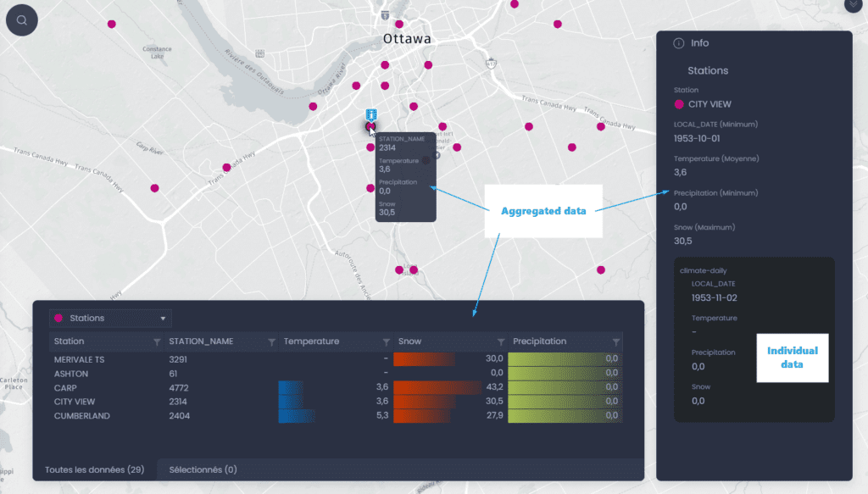This screenshot has height=494, width=868.
Task: Switch to Toutes les données (29) tab
Action: pyautogui.click(x=95, y=469)
